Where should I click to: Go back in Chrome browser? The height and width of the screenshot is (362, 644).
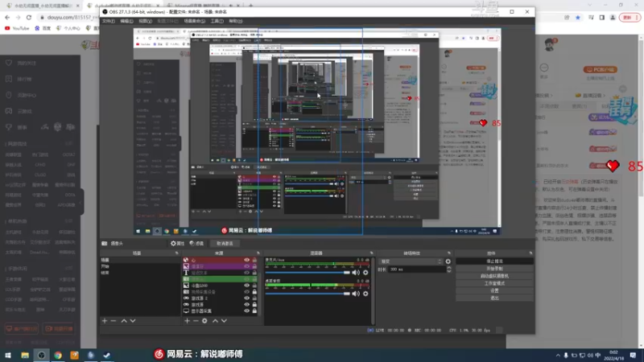tap(7, 17)
